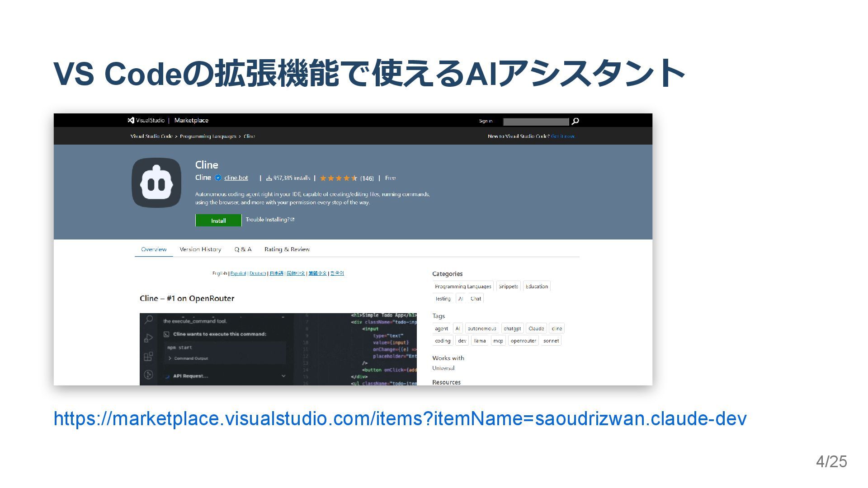Click the coding tag

(x=443, y=341)
